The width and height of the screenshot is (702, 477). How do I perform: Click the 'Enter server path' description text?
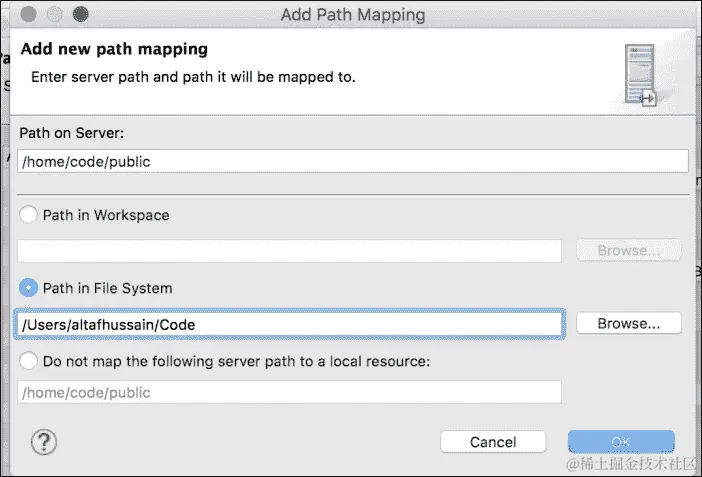193,77
